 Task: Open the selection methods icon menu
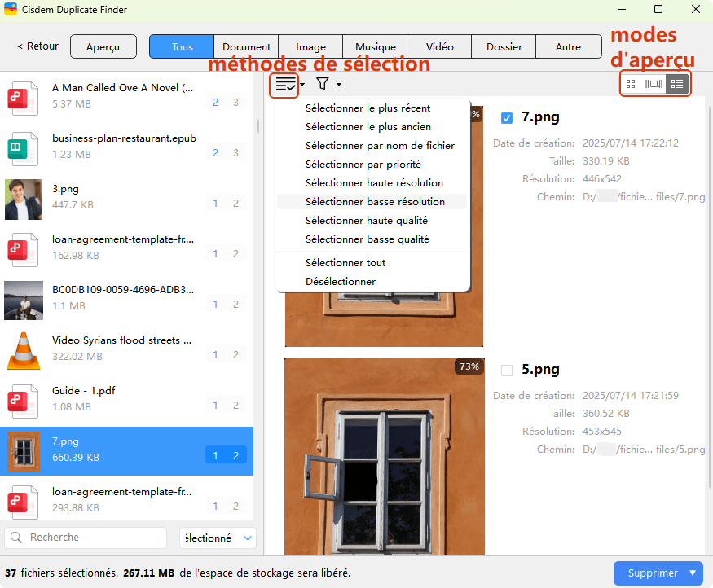(x=284, y=83)
